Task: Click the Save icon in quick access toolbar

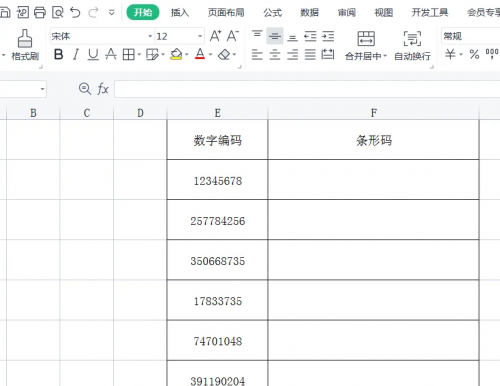Action: coord(5,13)
